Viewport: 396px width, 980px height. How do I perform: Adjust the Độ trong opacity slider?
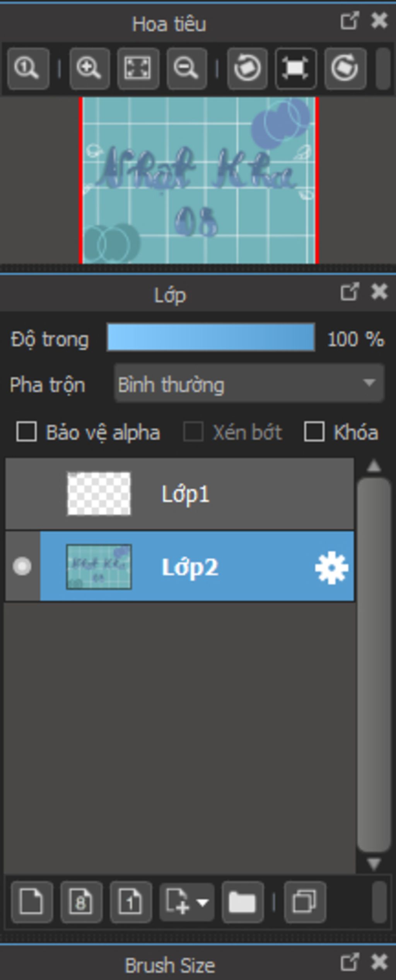point(211,338)
